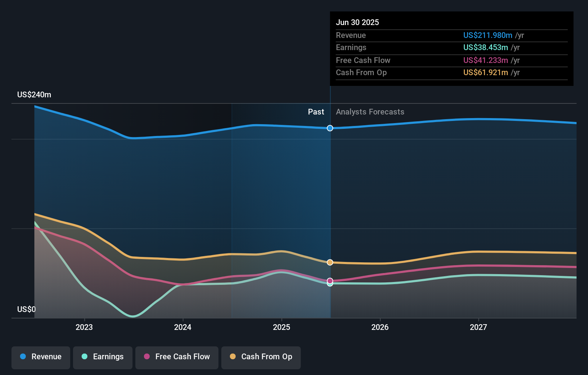Click the US$38.453m Earnings value

(485, 47)
